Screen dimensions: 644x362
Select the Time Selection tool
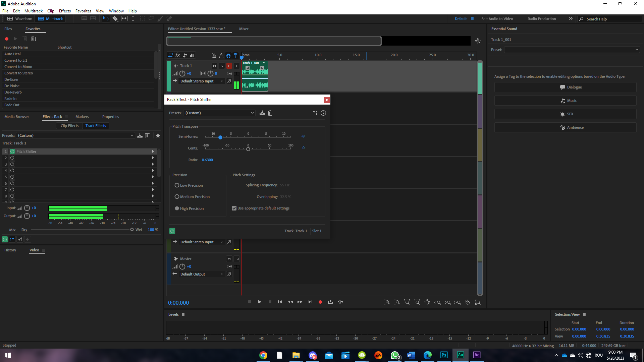133,19
